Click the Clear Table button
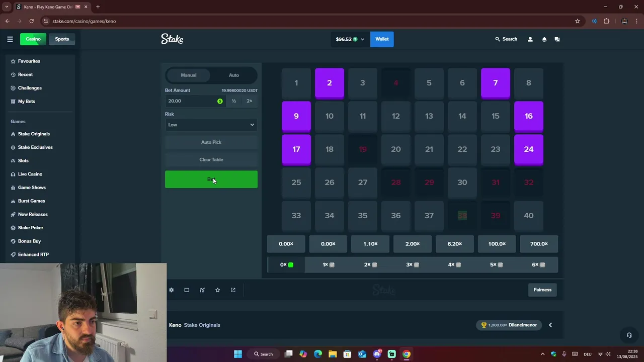Screen dimensions: 644x362 click(x=211, y=160)
